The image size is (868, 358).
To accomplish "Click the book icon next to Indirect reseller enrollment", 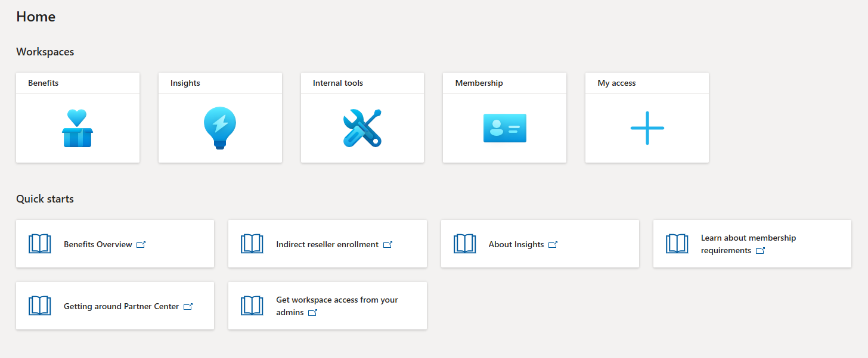I will pos(252,243).
